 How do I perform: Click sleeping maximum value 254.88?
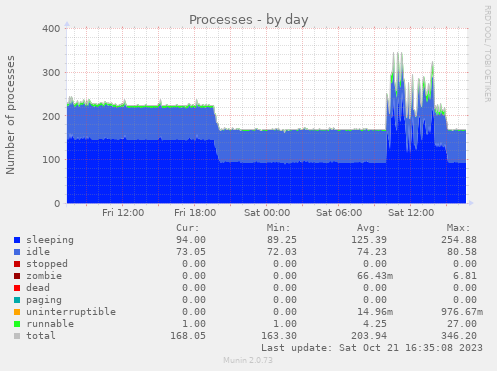click(x=459, y=240)
